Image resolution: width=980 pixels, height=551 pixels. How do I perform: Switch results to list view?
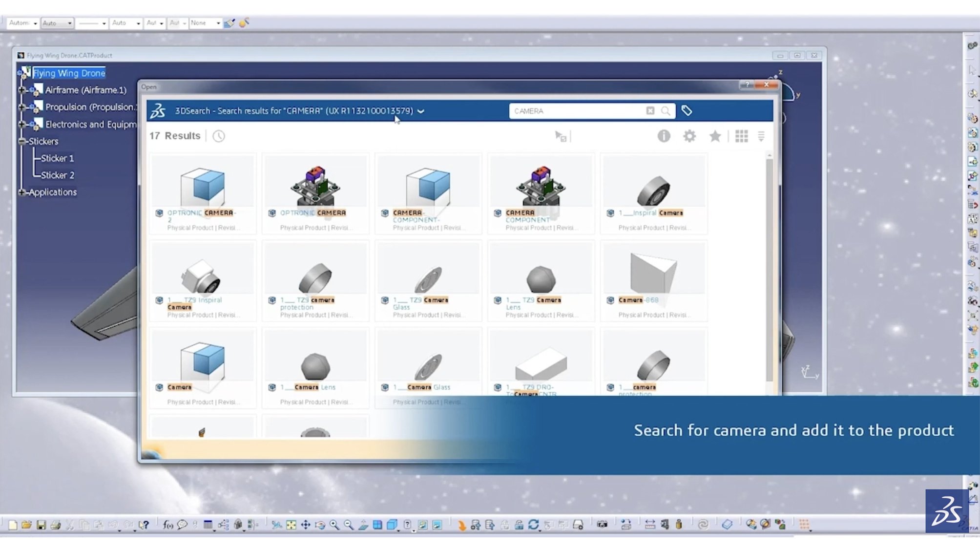pyautogui.click(x=761, y=136)
